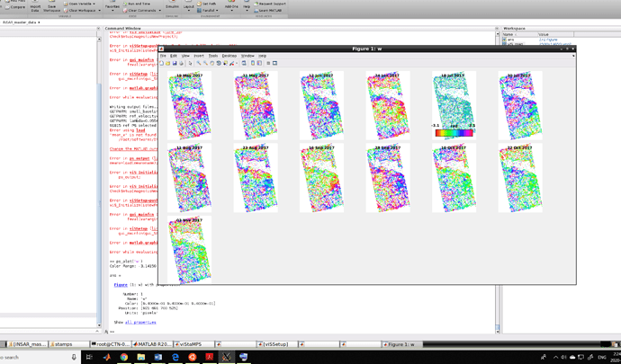Click 'all properties' link in Command Window

[x=140, y=323]
